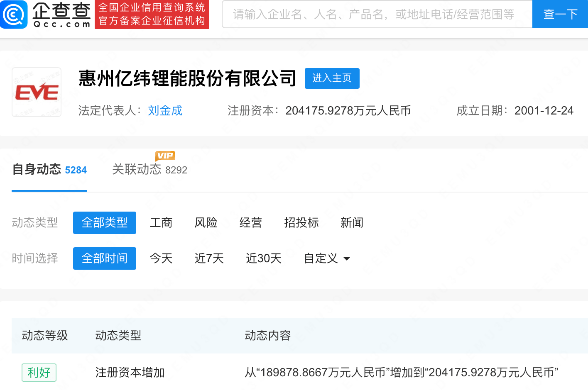Filter dynamics by 经营 type
588x390 pixels.
pos(250,223)
